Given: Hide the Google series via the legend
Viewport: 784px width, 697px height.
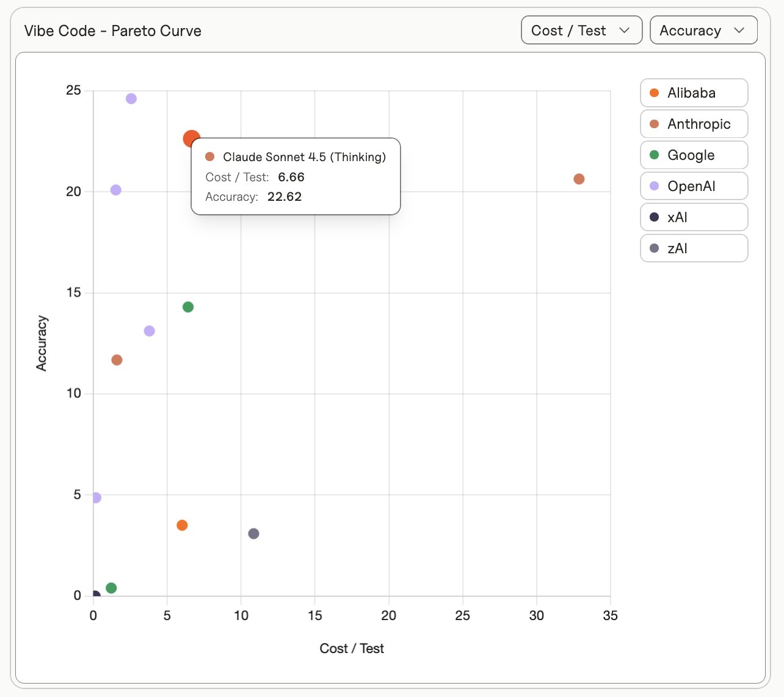Looking at the screenshot, I should click(694, 155).
